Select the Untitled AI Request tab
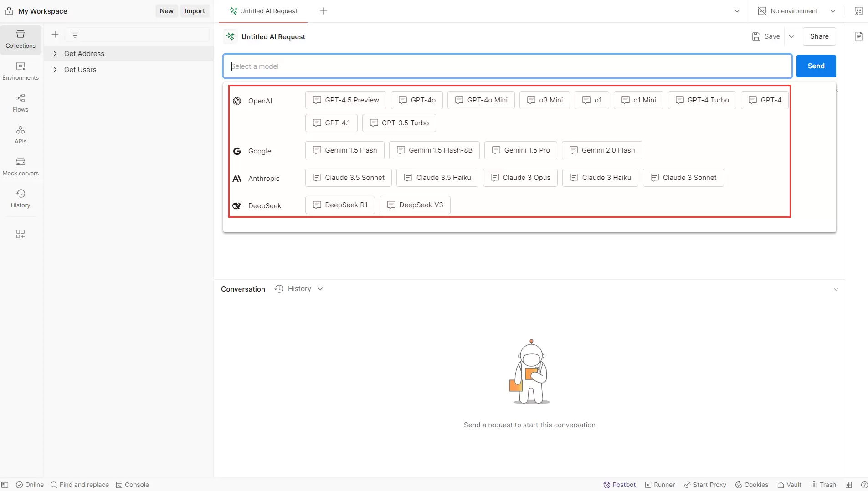This screenshot has width=868, height=491. point(263,11)
